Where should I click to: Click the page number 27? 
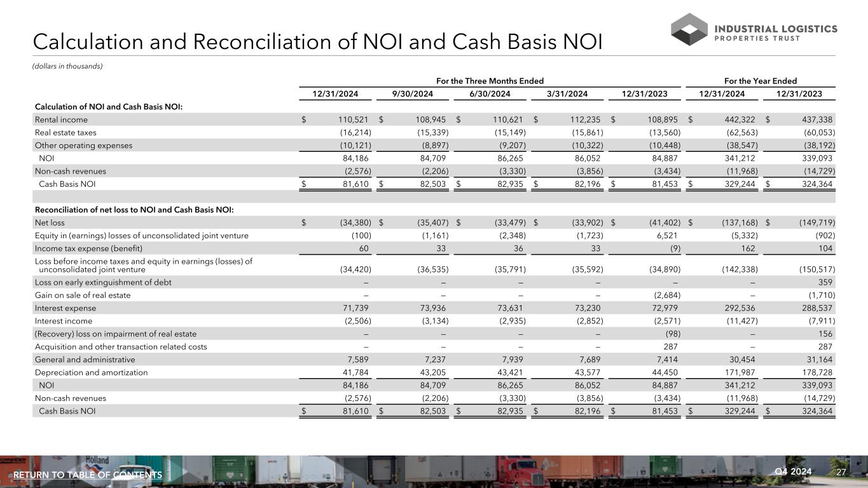[841, 472]
